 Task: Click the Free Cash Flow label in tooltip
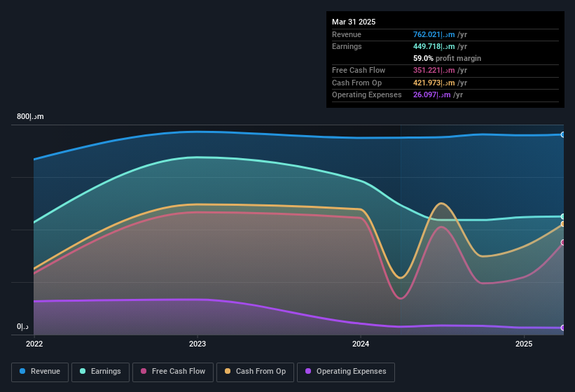359,70
